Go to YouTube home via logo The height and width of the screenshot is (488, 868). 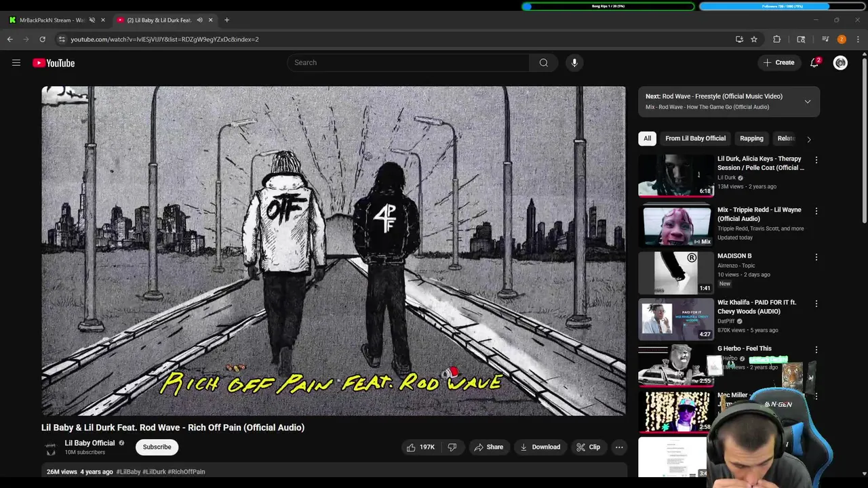pyautogui.click(x=54, y=63)
